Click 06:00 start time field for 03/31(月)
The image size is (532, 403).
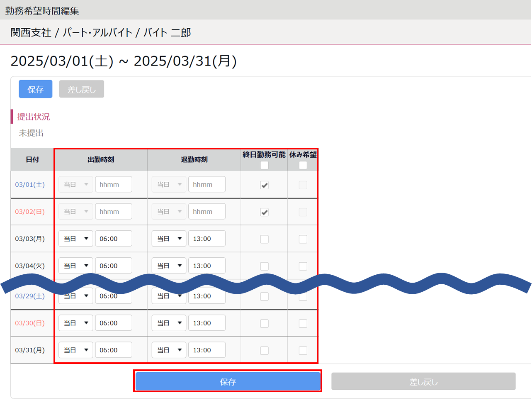click(114, 350)
